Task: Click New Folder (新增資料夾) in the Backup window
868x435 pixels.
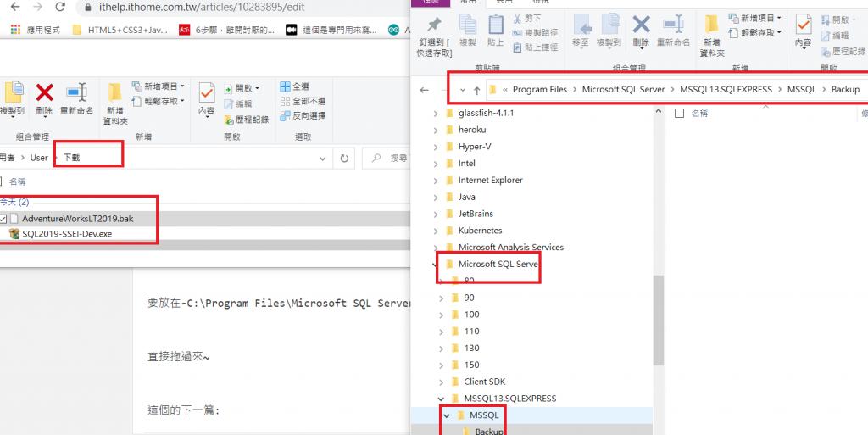Action: point(712,36)
